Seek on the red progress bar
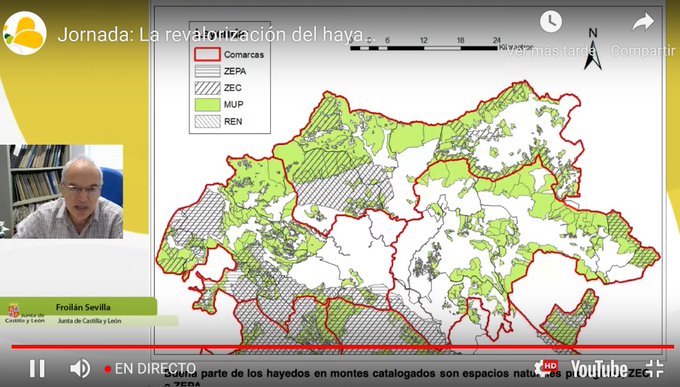680x387 pixels. coord(343,347)
